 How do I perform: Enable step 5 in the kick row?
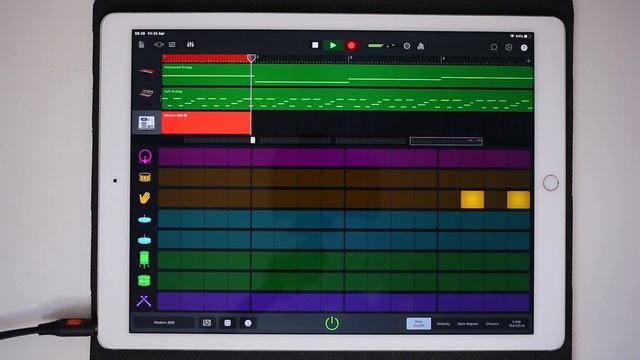point(263,157)
